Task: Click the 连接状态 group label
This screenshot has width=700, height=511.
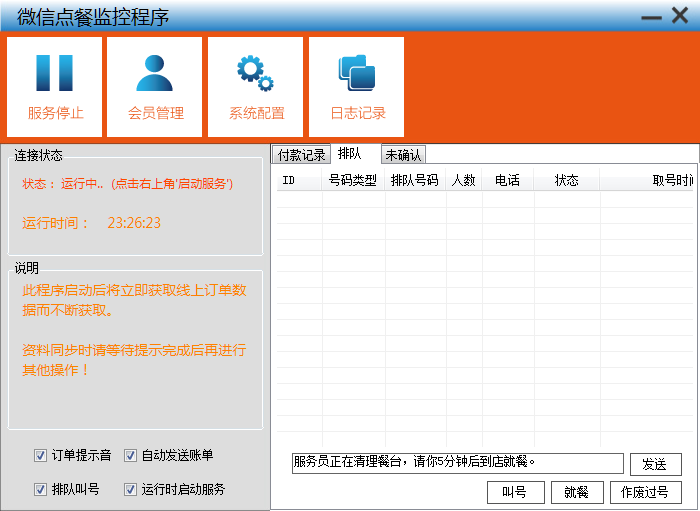Action: (x=38, y=155)
